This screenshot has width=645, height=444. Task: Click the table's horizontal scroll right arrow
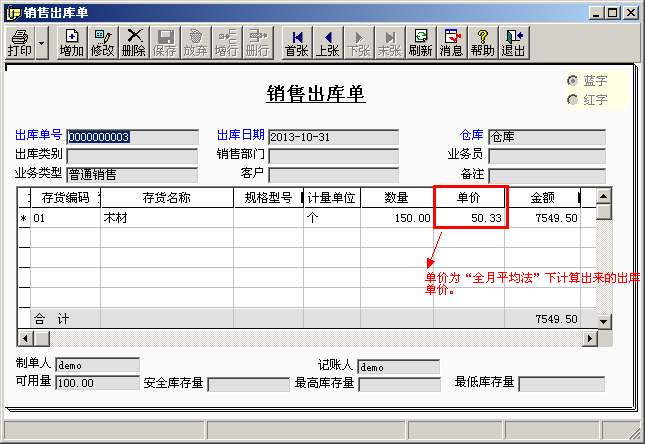(590, 339)
